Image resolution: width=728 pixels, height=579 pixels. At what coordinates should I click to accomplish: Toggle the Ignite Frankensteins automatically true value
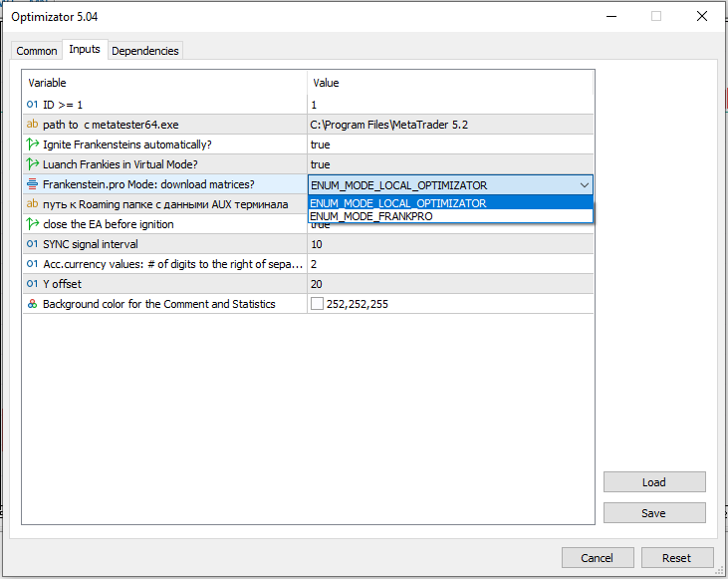[x=321, y=145]
